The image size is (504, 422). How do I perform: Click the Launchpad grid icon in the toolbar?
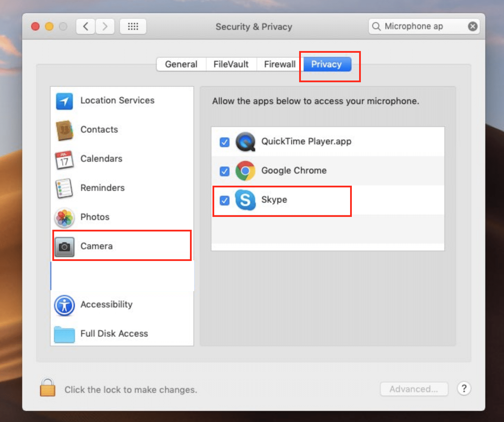click(133, 26)
